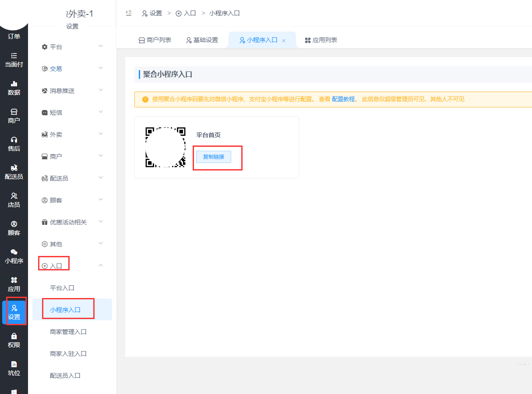Switch to the 商户列表 tab

tap(155, 40)
